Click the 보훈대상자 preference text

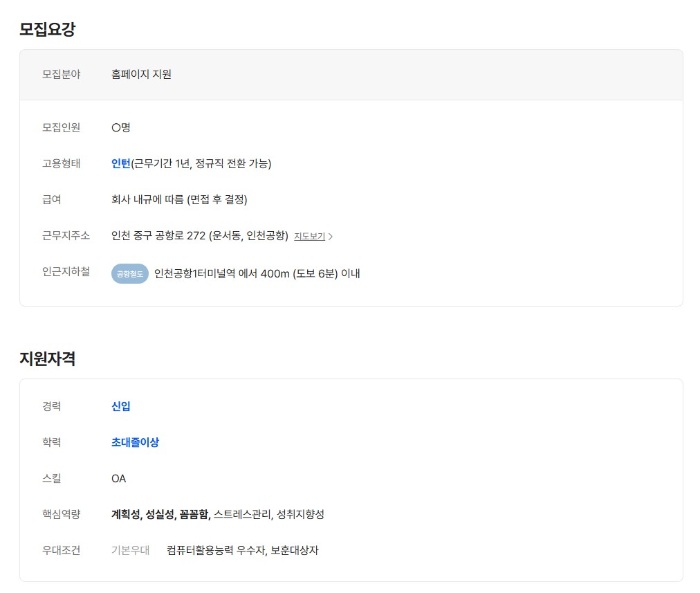click(295, 551)
